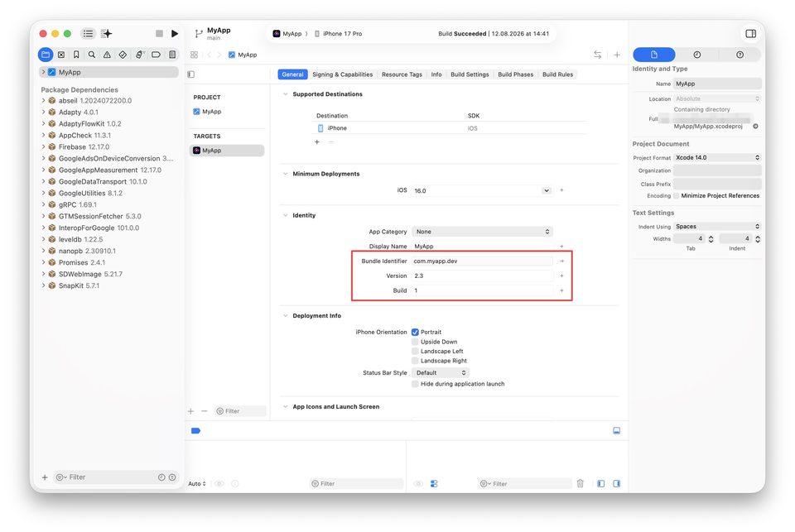Toggle the debug area bottom-right icon
This screenshot has height=532, width=795.
pos(616,431)
